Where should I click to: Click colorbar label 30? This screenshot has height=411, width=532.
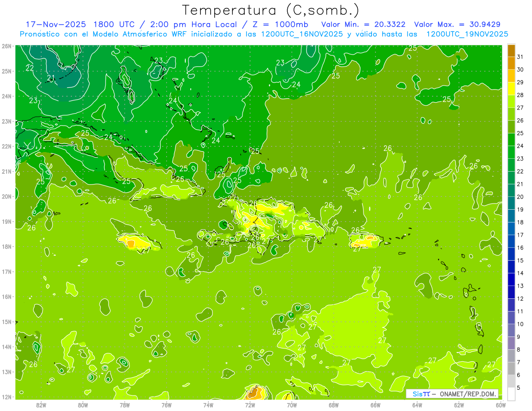[520, 70]
